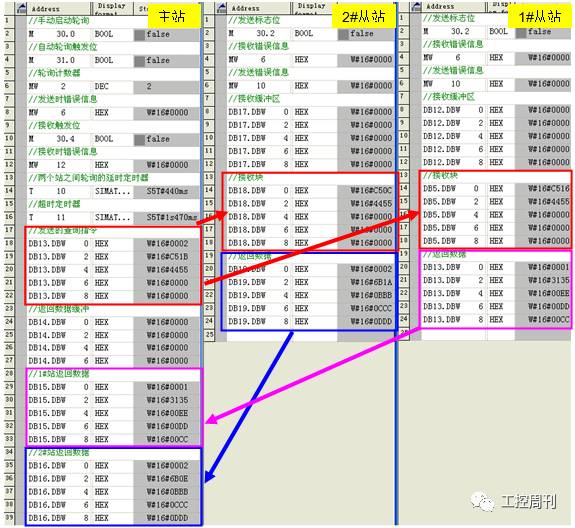The width and height of the screenshot is (575, 528).
Task: Select the yellow 2#从站 label
Action: 364,16
